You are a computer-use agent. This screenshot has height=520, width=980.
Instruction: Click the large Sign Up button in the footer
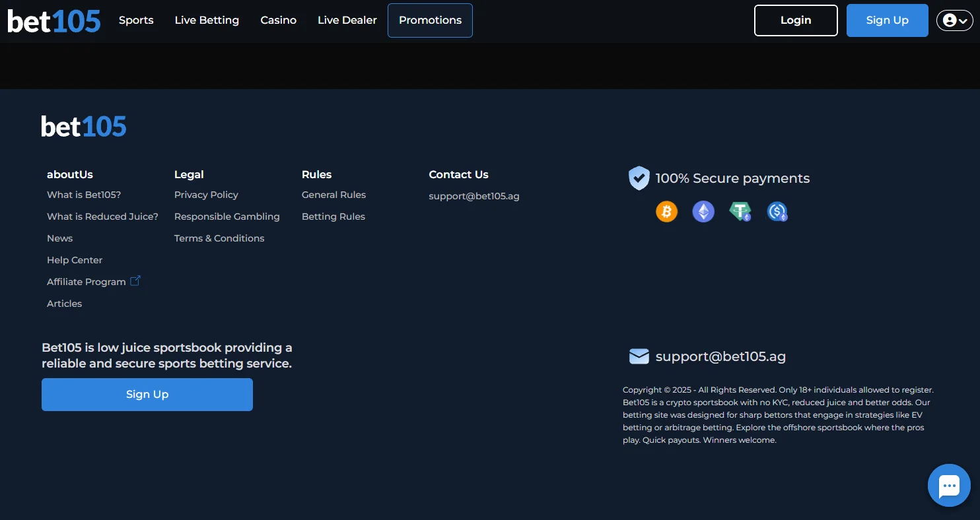click(147, 395)
